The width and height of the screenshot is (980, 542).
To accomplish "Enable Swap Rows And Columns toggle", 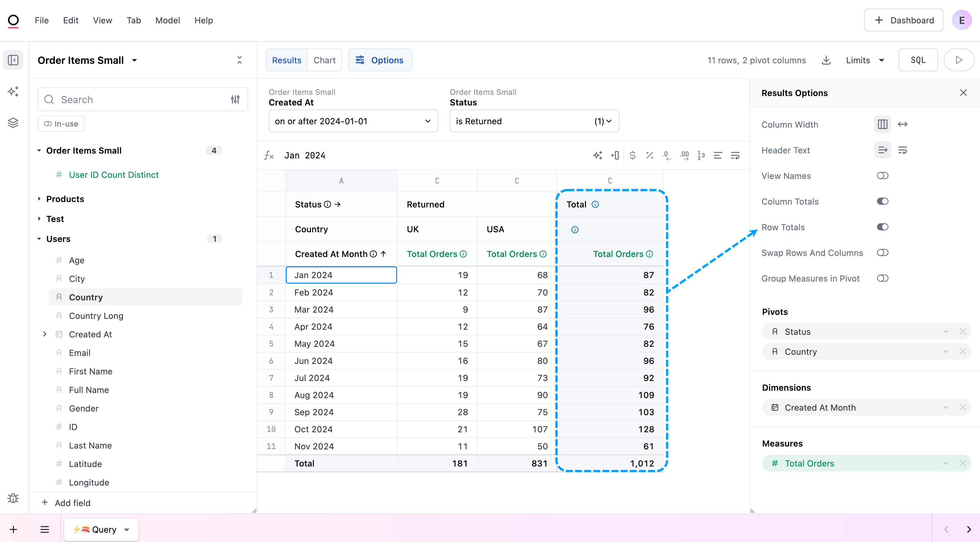I will pos(883,253).
